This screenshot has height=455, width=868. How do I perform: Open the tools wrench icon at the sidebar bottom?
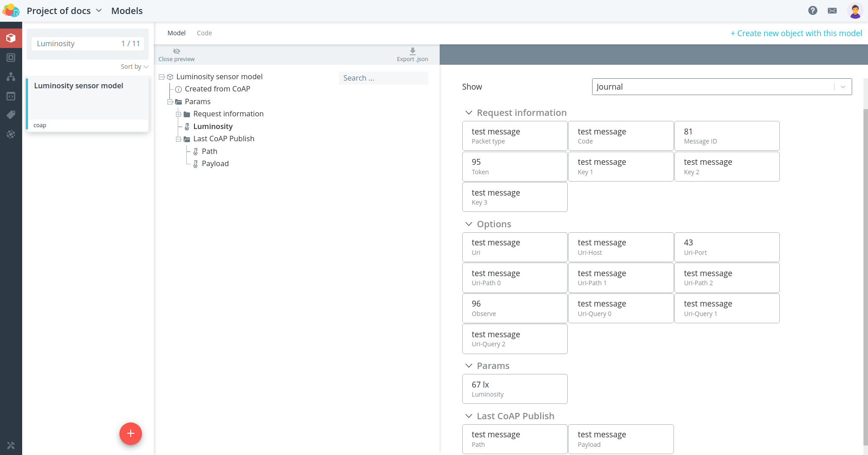(11, 445)
